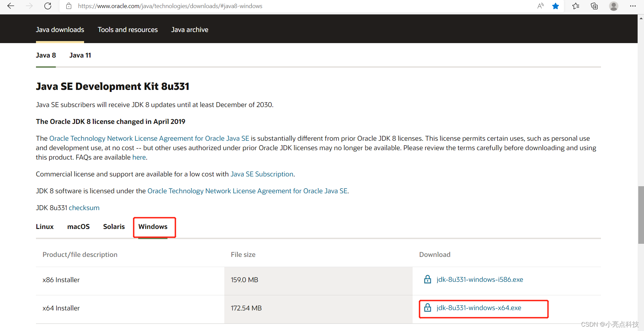Open Tools and resources nav tab
Image resolution: width=644 pixels, height=331 pixels.
tap(128, 30)
